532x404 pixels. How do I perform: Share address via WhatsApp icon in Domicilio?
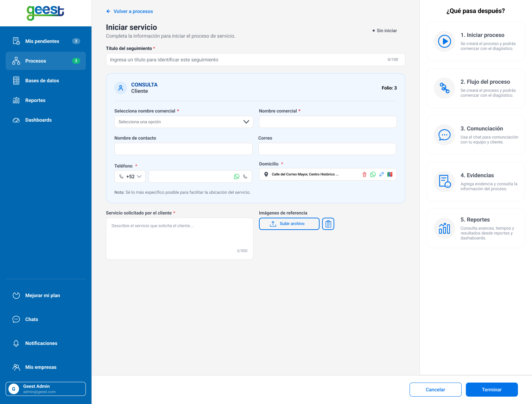(373, 174)
